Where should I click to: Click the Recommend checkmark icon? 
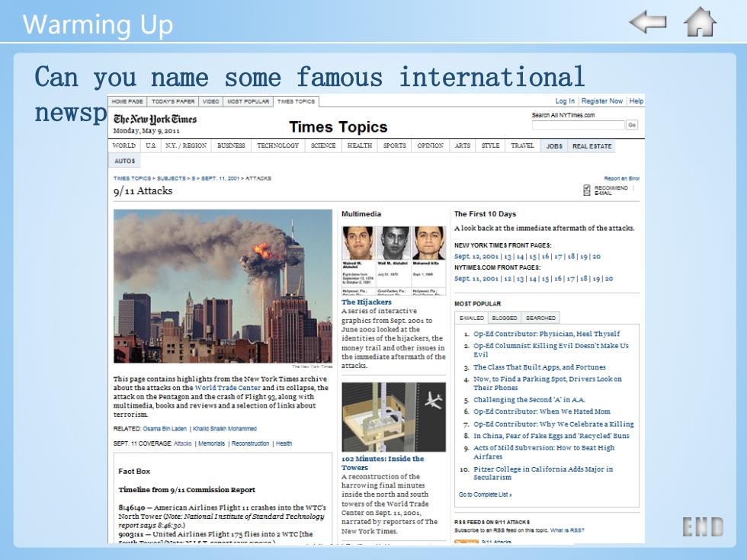click(587, 188)
